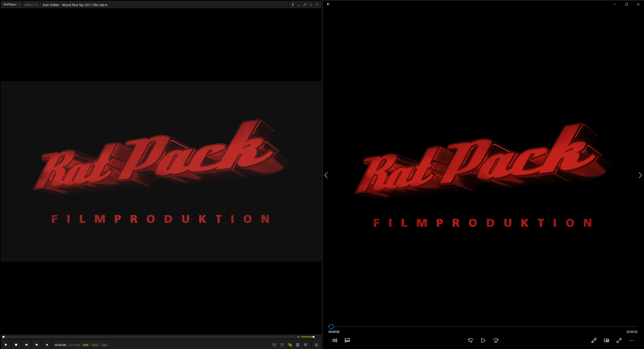This screenshot has width=644, height=349.
Task: Click the back arrow in Movies & TV window
Action: pos(328,4)
